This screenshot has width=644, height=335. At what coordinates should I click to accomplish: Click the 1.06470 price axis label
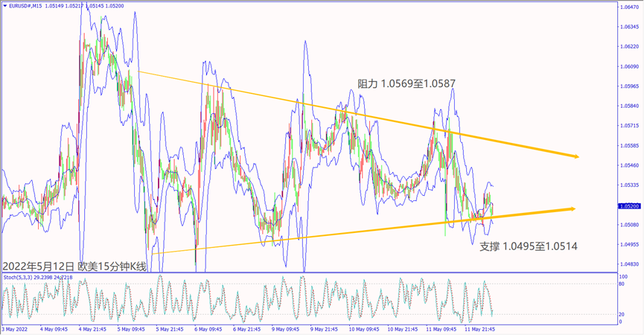tap(629, 7)
